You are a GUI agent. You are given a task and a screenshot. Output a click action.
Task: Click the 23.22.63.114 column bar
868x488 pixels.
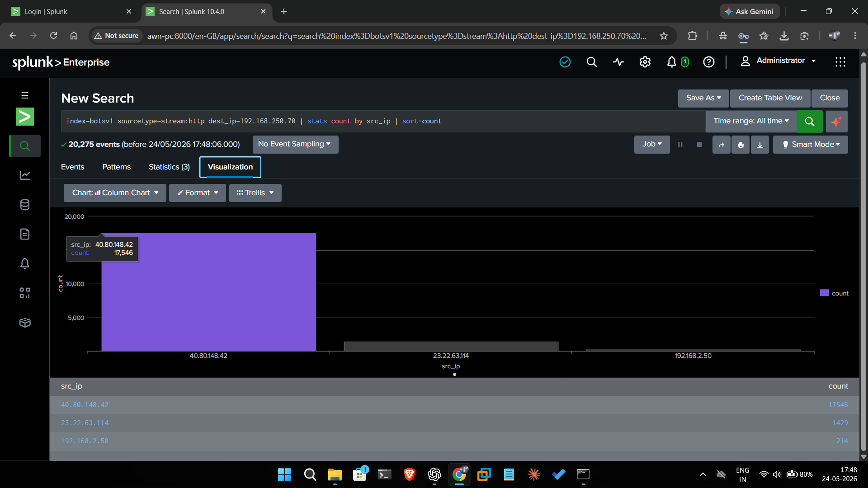tap(451, 346)
